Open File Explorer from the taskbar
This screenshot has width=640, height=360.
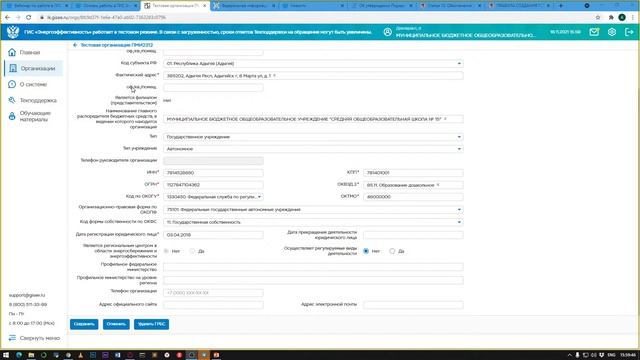(31, 355)
